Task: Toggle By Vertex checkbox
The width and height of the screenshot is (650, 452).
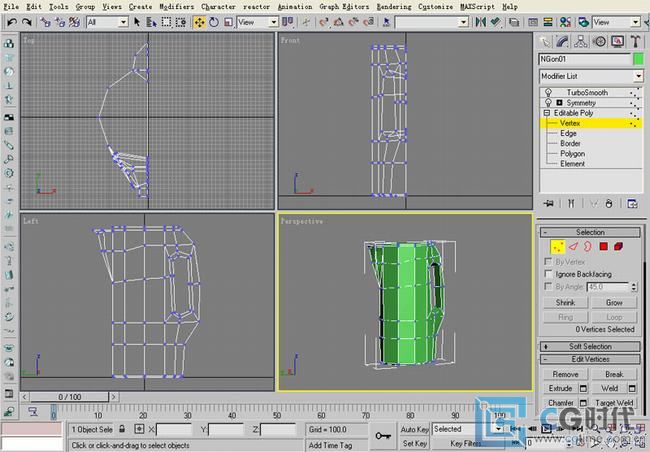Action: 548,262
